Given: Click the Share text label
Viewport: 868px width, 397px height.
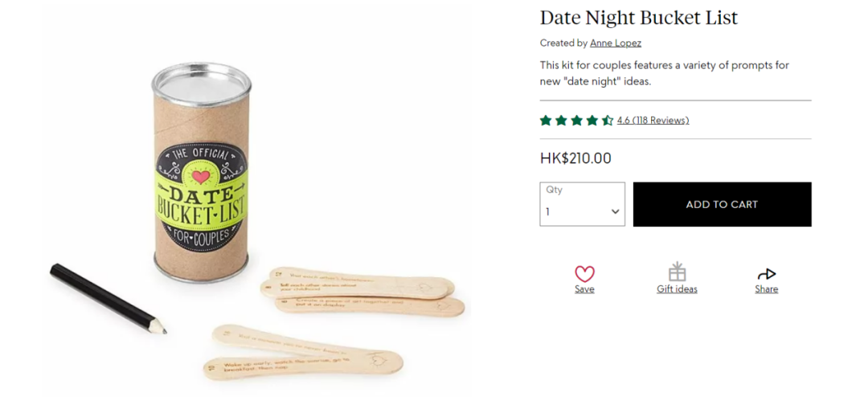Looking at the screenshot, I should pyautogui.click(x=766, y=289).
